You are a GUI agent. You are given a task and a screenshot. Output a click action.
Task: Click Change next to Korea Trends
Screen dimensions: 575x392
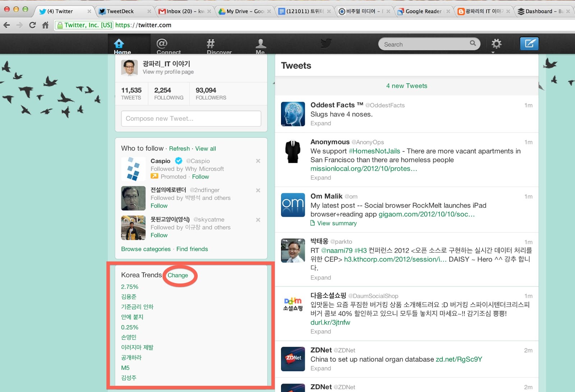pos(178,275)
